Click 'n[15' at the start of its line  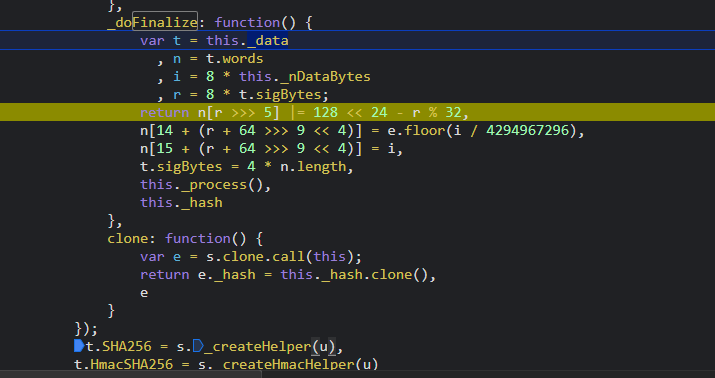point(156,149)
